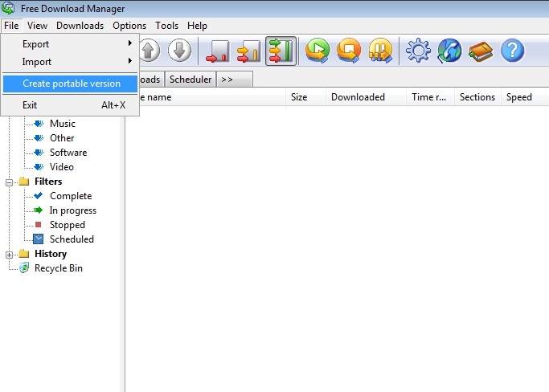Click the orange stop all downloads icon

click(349, 51)
